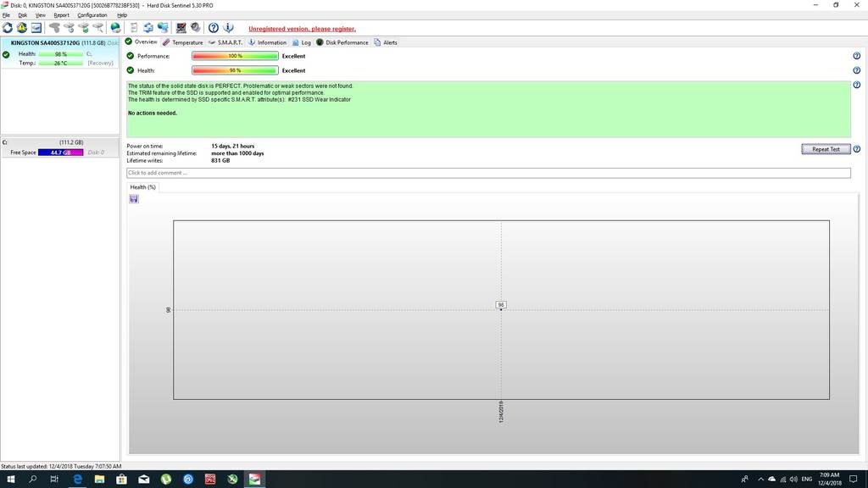Click the networked computers toolbar icon
This screenshot has width=868, height=488.
(163, 28)
